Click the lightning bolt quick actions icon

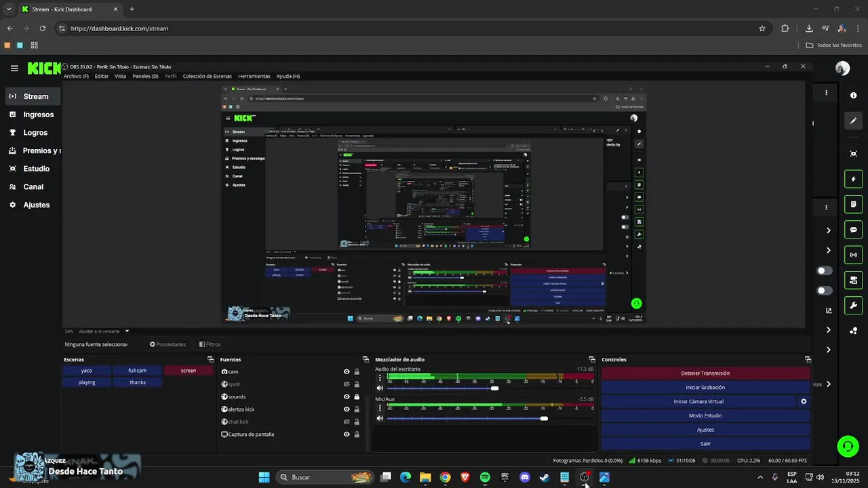(x=853, y=180)
